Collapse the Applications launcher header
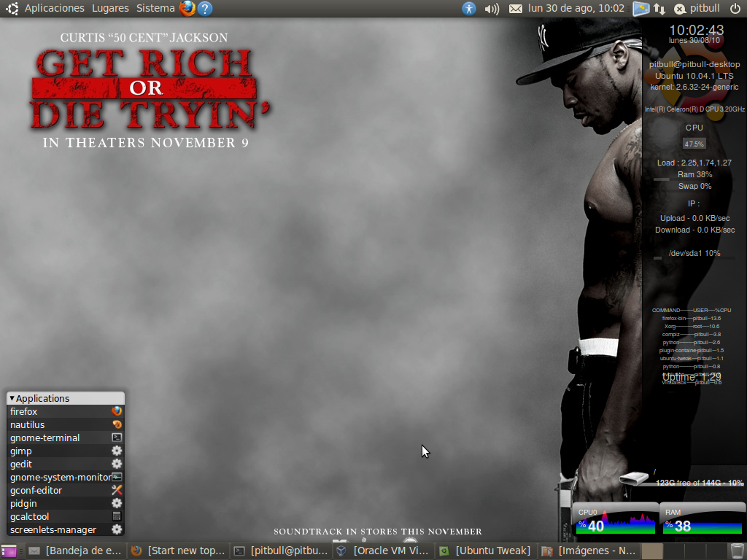Screen dimensions: 747x560 coord(66,398)
